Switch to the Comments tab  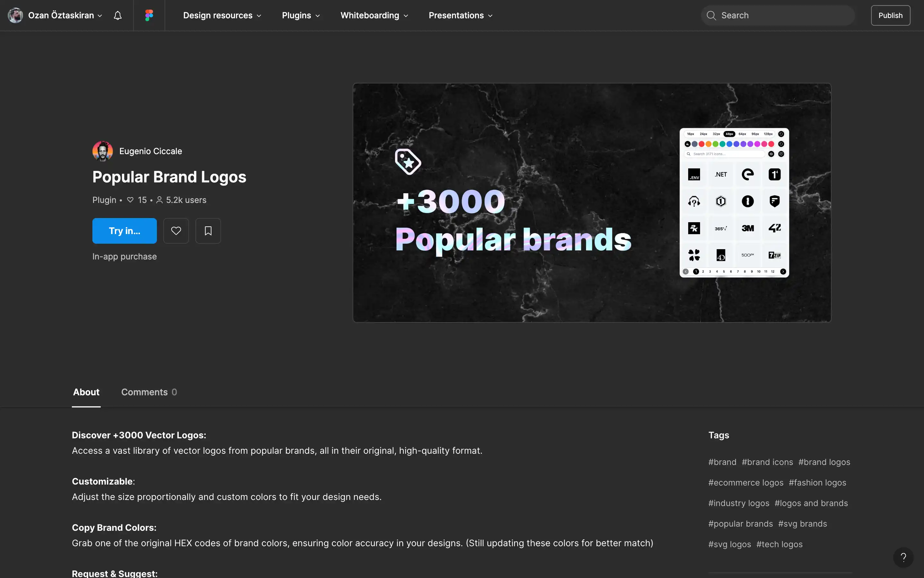tap(149, 392)
